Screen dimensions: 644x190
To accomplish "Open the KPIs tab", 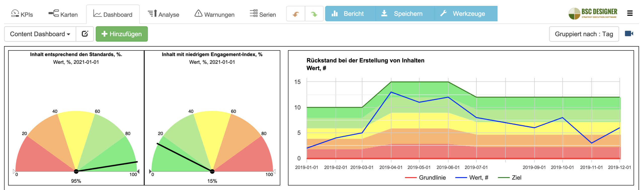I will pos(22,14).
